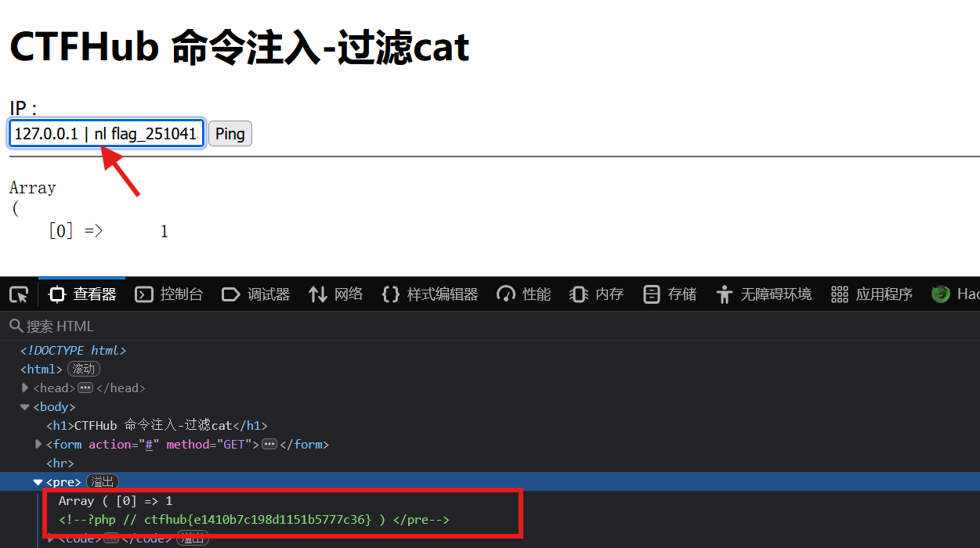This screenshot has height=548, width=980.
Task: Click the ellipsis badge inside head
Action: point(85,388)
